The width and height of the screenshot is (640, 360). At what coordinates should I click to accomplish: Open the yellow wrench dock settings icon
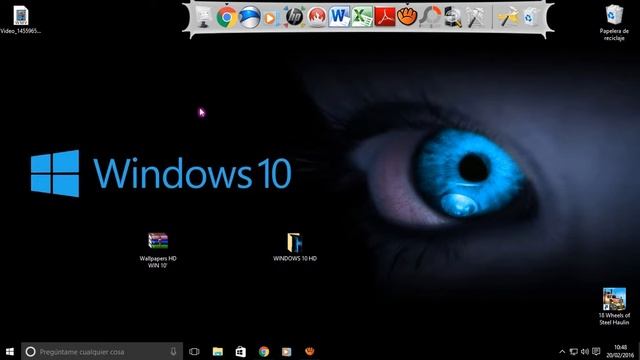pos(508,17)
